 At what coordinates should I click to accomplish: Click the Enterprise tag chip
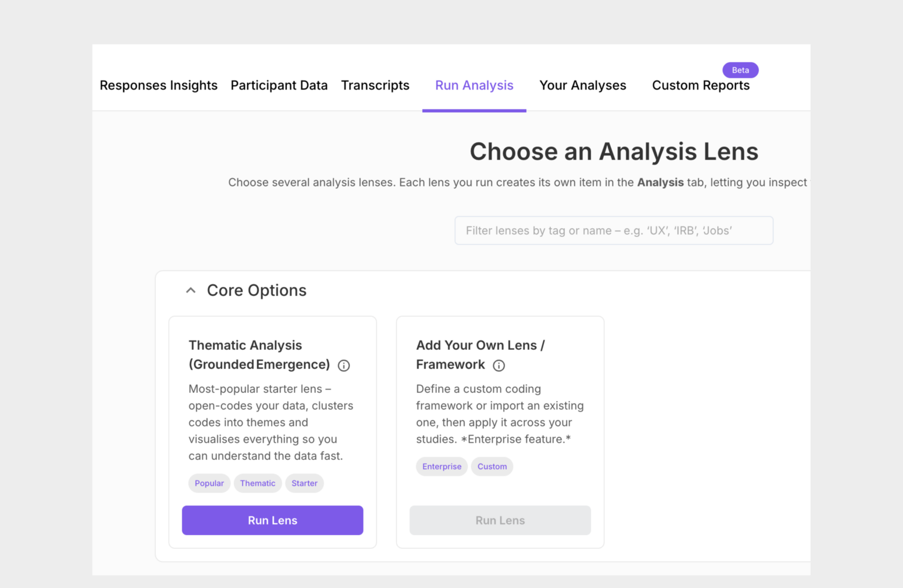(442, 467)
